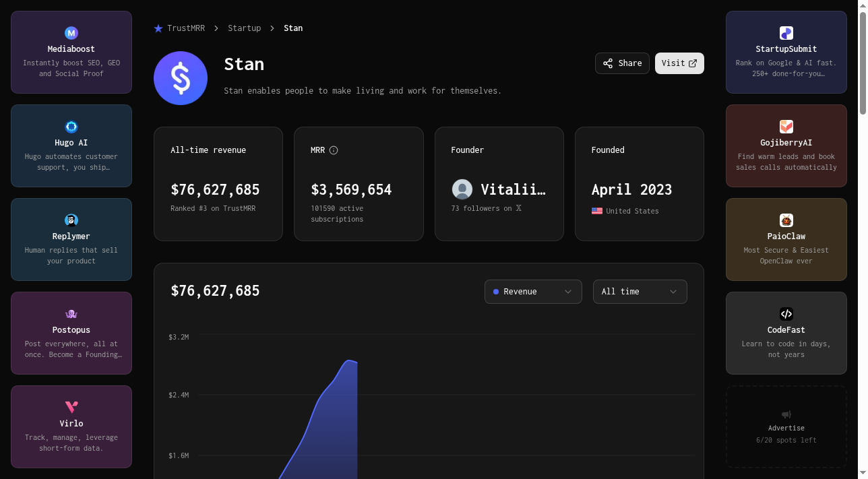The image size is (868, 479).
Task: Open the PaioClaw ad title
Action: (786, 236)
